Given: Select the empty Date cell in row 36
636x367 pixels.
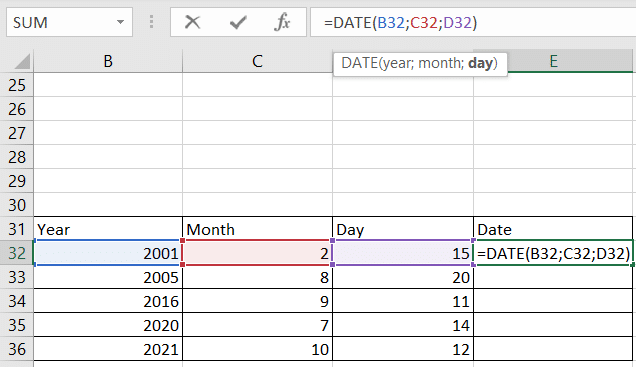Looking at the screenshot, I should 553,349.
